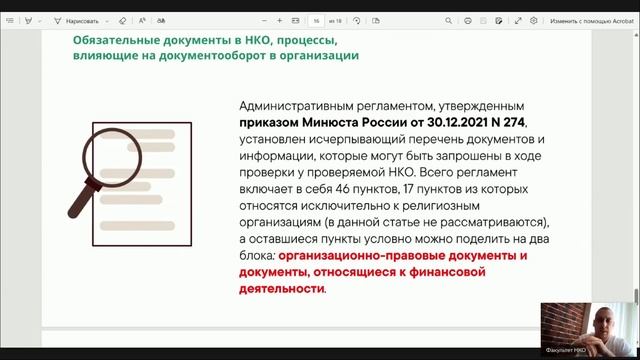
Task: Print the PDF document
Action: [x=468, y=20]
